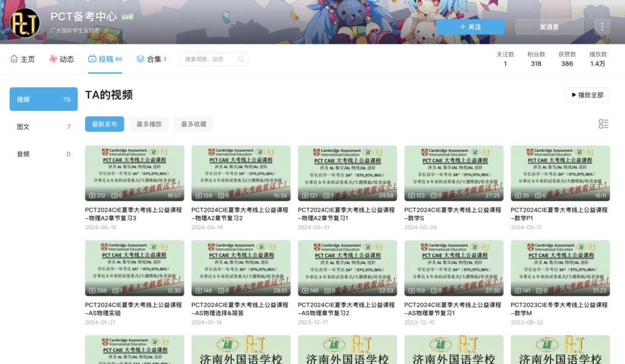Open the 主页 home tab
The image size is (625, 364).
click(23, 59)
